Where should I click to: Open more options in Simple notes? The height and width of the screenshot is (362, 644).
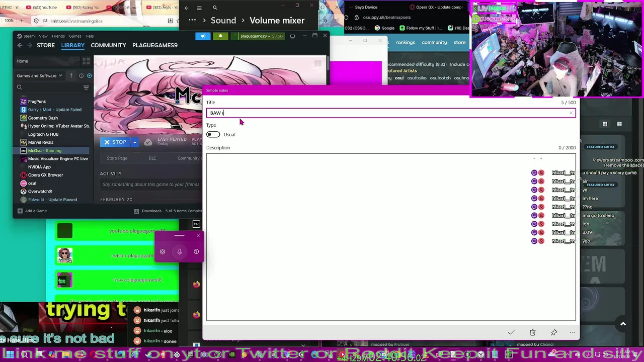572,332
